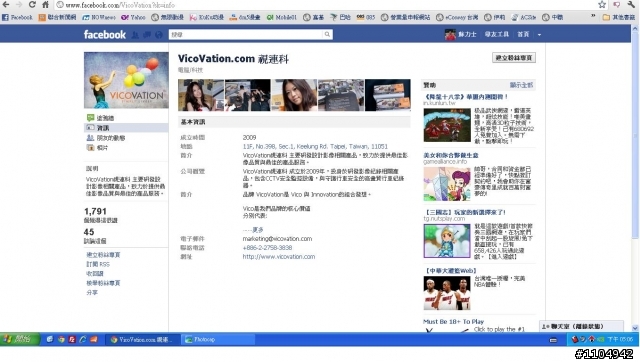640x362 pixels.
Task: Click the browser back arrow
Action: [6, 5]
